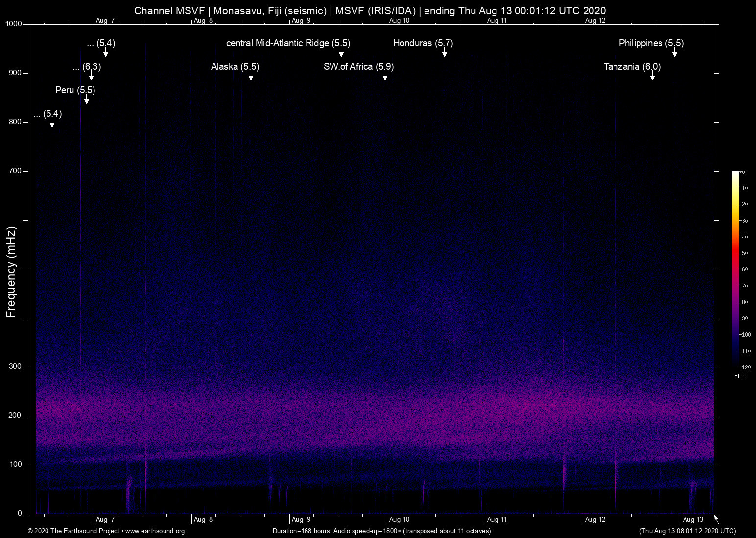
Task: Click the Philippines (5.5) event arrow
Action: [x=675, y=53]
